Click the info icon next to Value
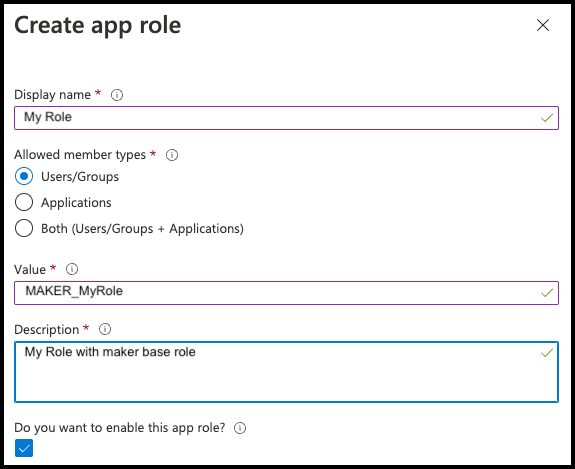 (x=72, y=269)
